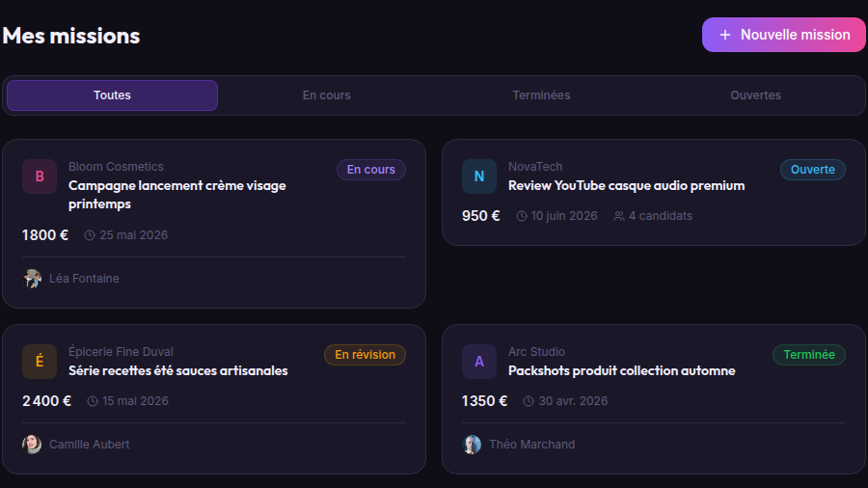
Task: Click the Bloom Cosmetics brand name
Action: 117,167
